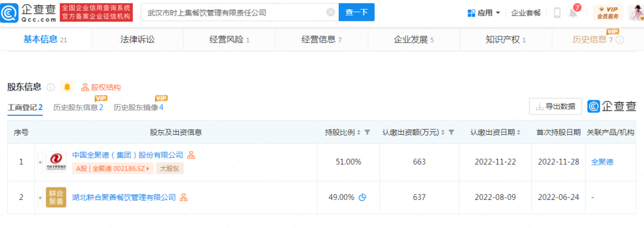Viewport: 644px width, 228px height.
Task: Switch to 基本信息 tab
Action: click(x=45, y=40)
